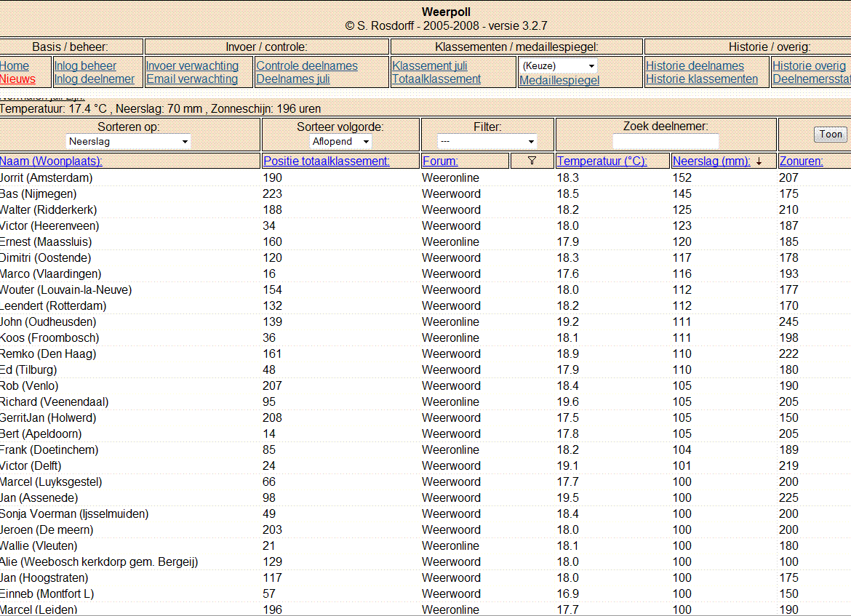851x616 pixels.
Task: Select the Ernest (Maassluis) row name
Action: pos(46,241)
